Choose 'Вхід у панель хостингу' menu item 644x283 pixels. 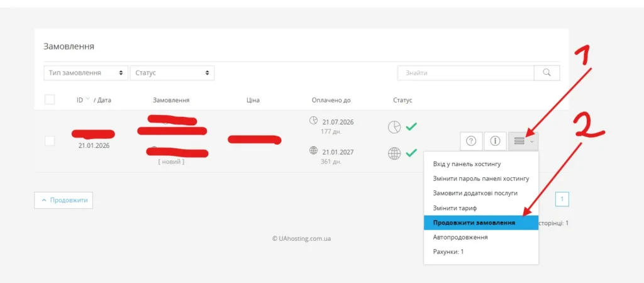click(471, 164)
